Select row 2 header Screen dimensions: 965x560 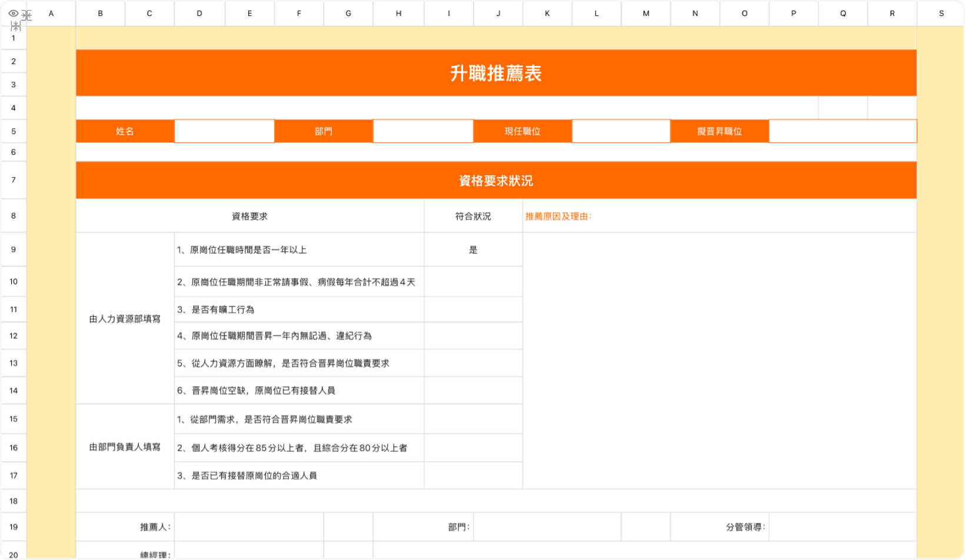(x=14, y=61)
